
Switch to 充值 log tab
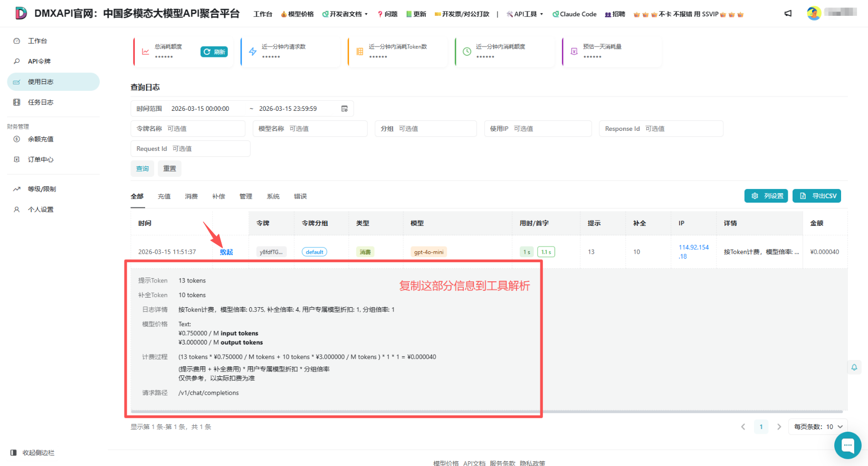coord(164,196)
